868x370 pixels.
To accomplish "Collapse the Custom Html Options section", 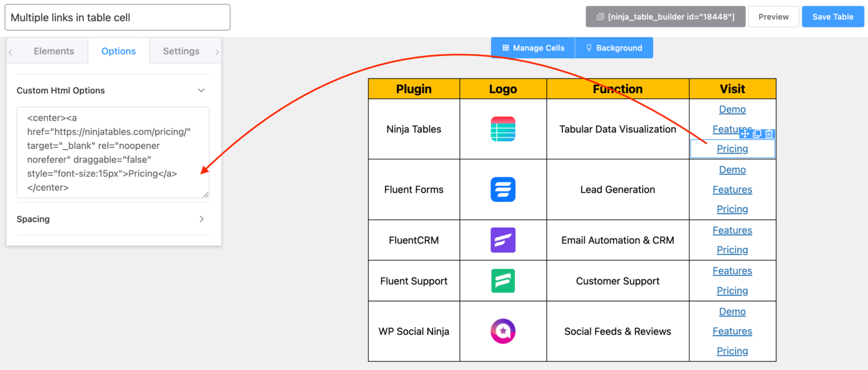I will click(x=201, y=90).
